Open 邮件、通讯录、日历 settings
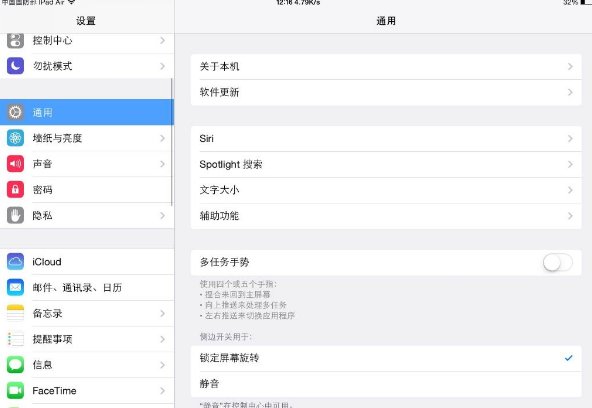 pyautogui.click(x=87, y=288)
